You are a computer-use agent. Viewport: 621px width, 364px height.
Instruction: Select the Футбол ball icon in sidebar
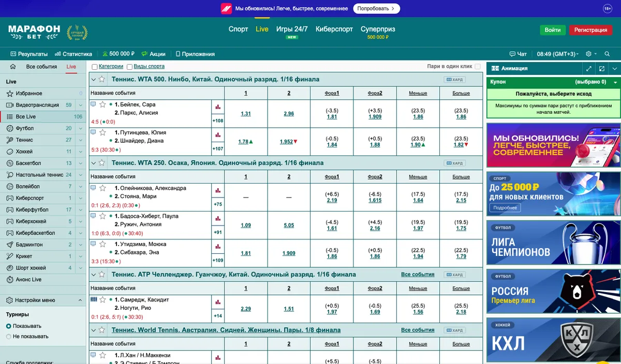point(10,128)
